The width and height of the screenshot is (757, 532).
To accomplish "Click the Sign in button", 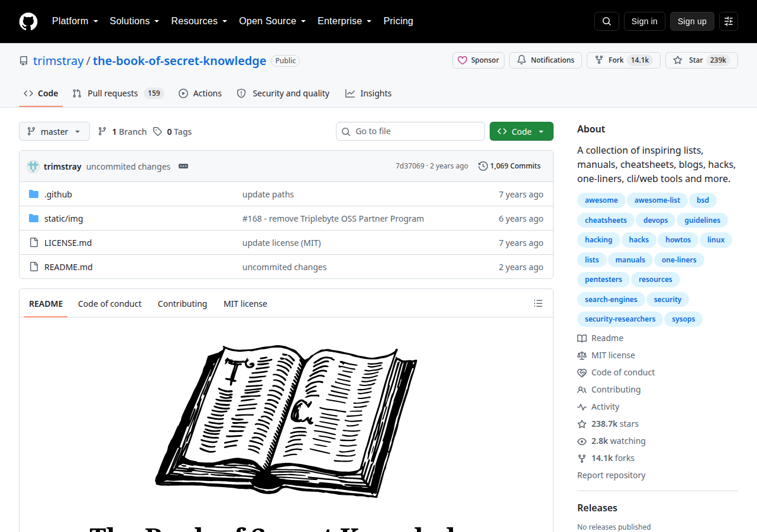I will [645, 21].
